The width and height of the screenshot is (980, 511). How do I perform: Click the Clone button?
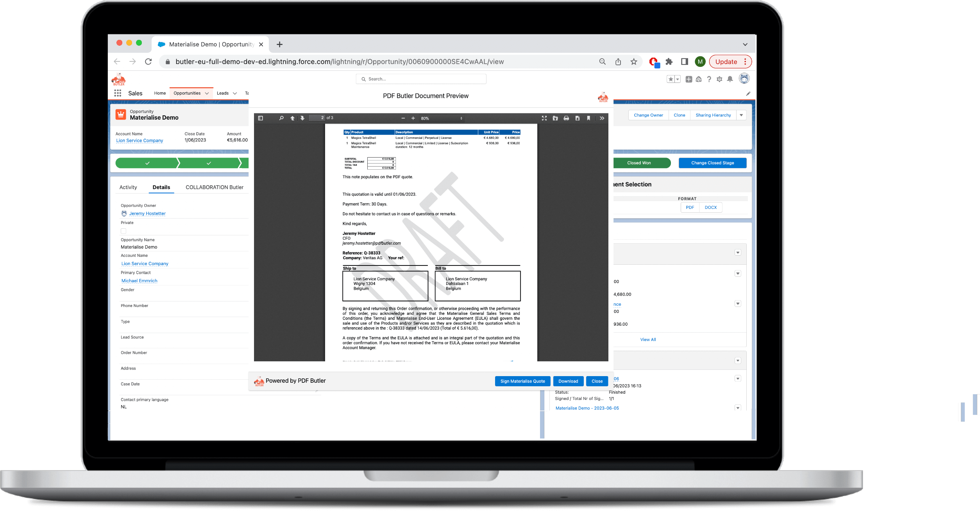tap(679, 115)
